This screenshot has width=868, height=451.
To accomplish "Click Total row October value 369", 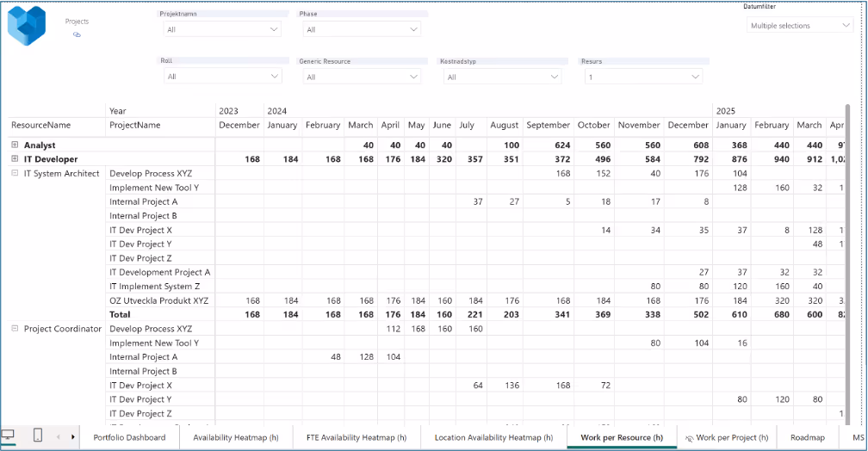I will click(x=602, y=314).
